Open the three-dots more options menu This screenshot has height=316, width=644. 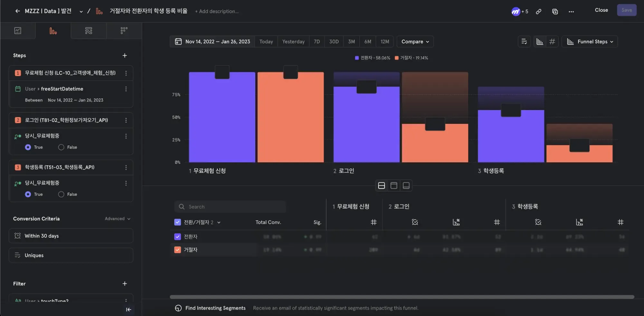tap(571, 12)
